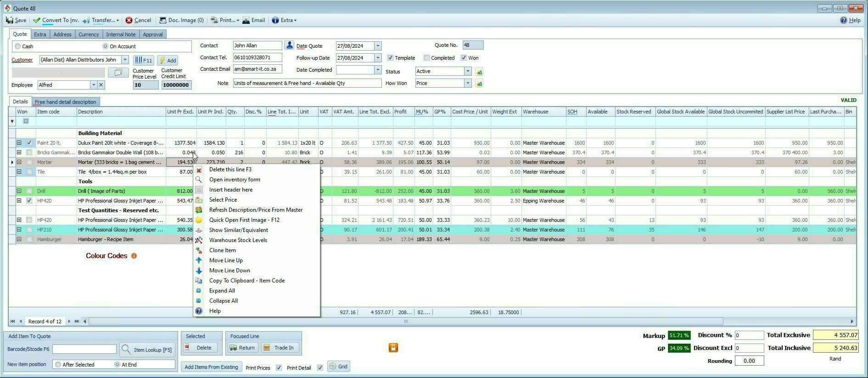Switch to the Internal Note tab
The image size is (868, 378).
click(121, 34)
